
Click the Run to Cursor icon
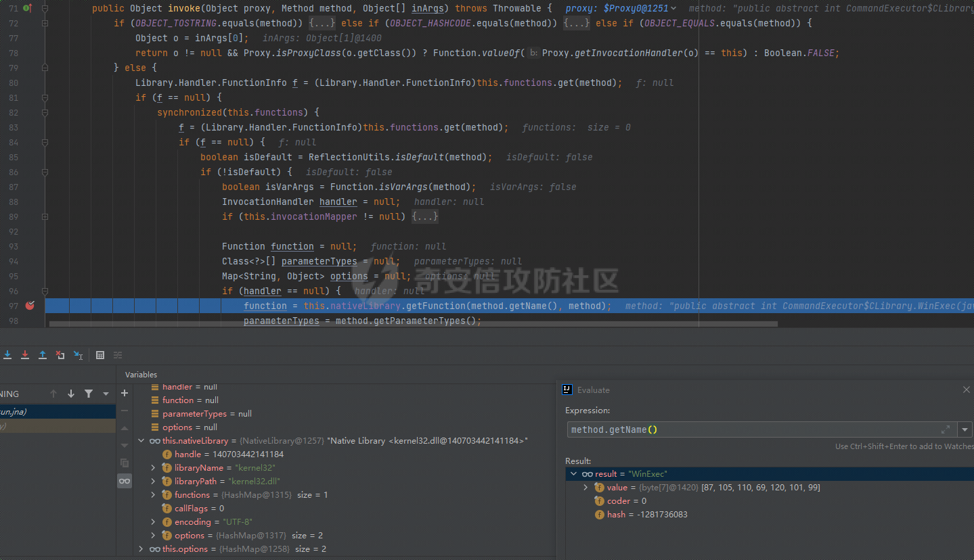[x=79, y=355]
